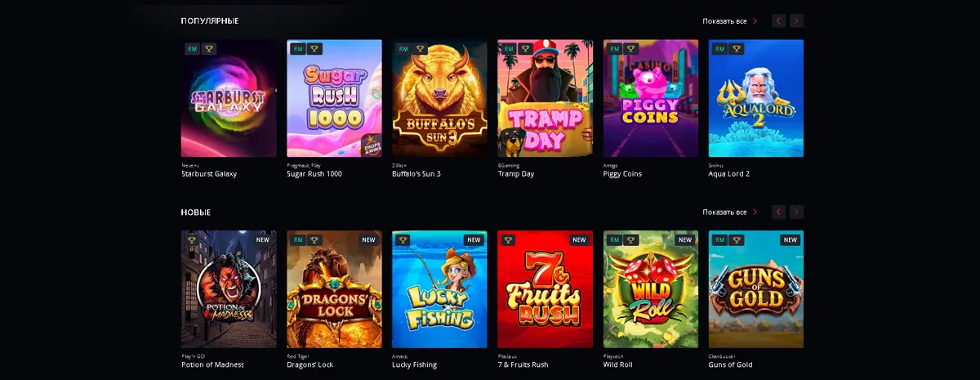Advance the Новые carousel to the right
The width and height of the screenshot is (980, 380).
(x=796, y=212)
